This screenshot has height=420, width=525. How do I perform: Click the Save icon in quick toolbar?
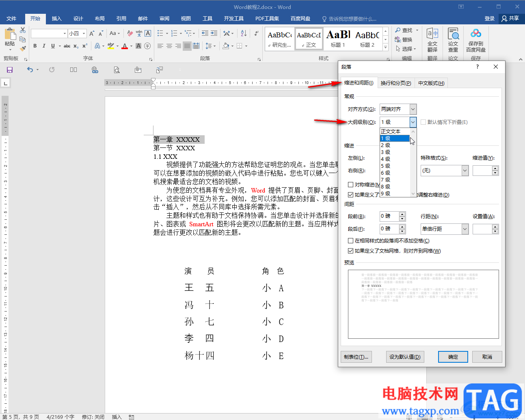point(10,70)
